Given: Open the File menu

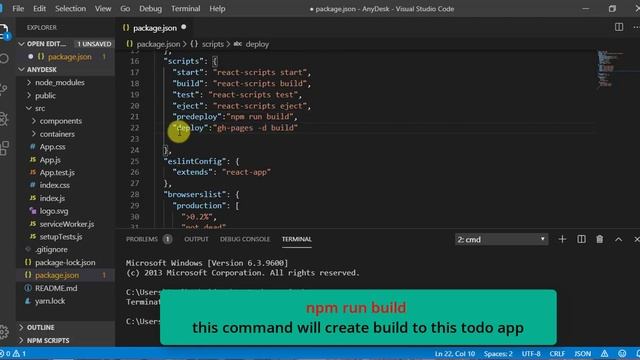Looking at the screenshot, I should [18, 9].
